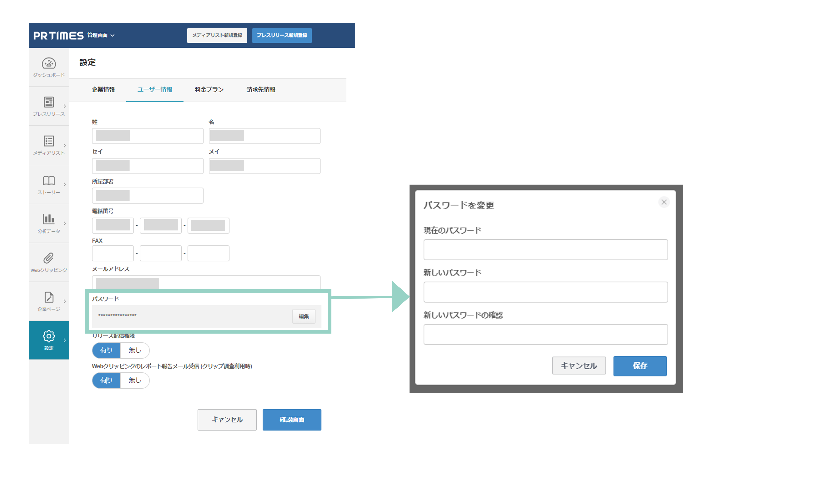Click the password 編集 button
This screenshot has height=504, width=816.
click(303, 316)
